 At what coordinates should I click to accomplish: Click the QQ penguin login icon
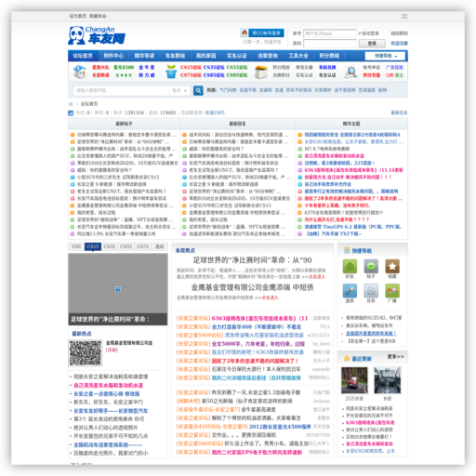coord(245,33)
